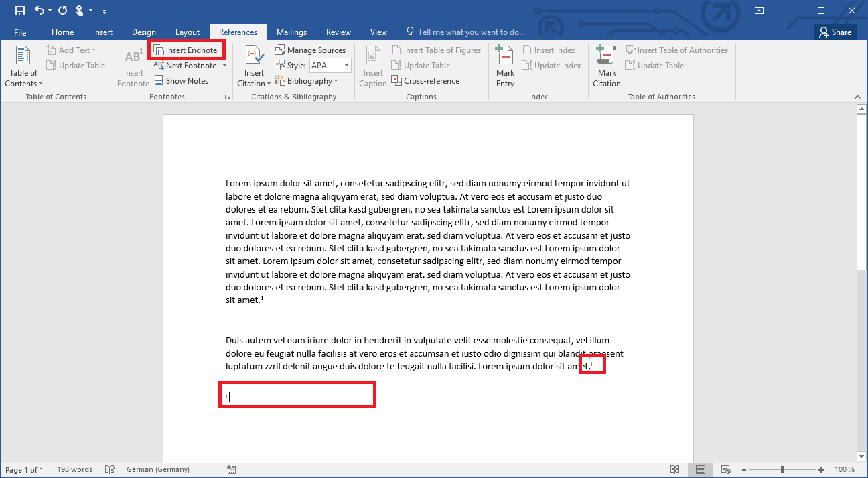Click the Tell me what you want field
This screenshot has height=478, width=868.
[471, 32]
